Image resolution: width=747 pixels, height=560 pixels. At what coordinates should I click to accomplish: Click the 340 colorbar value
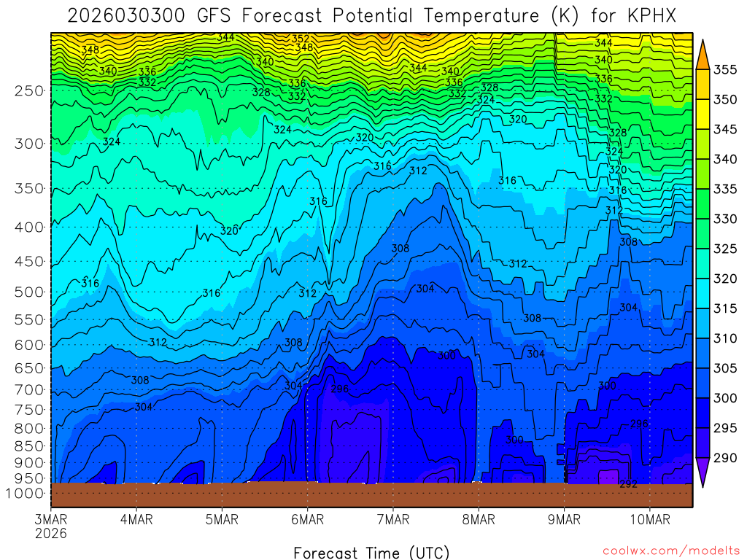coord(725,160)
